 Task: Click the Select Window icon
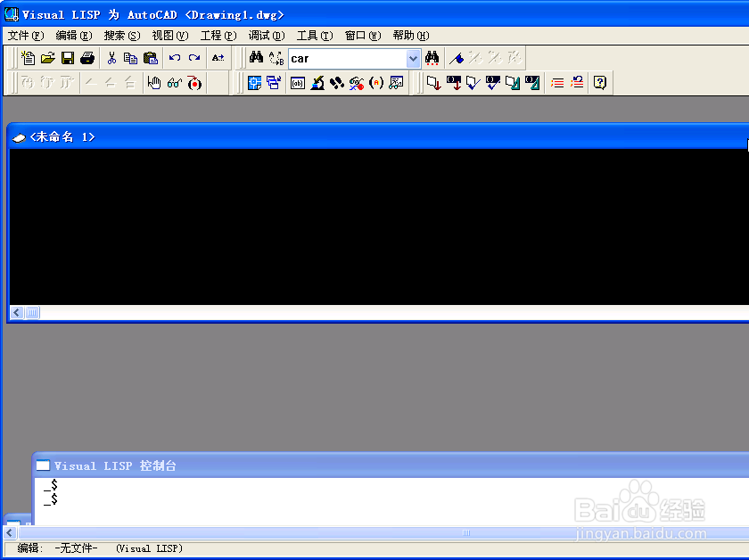point(274,83)
